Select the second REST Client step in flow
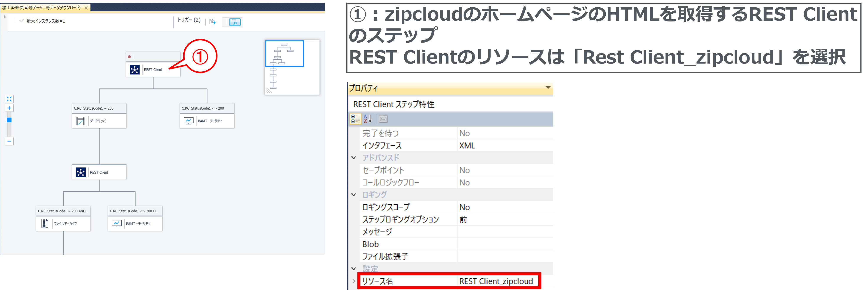The image size is (868, 290). coord(81,172)
